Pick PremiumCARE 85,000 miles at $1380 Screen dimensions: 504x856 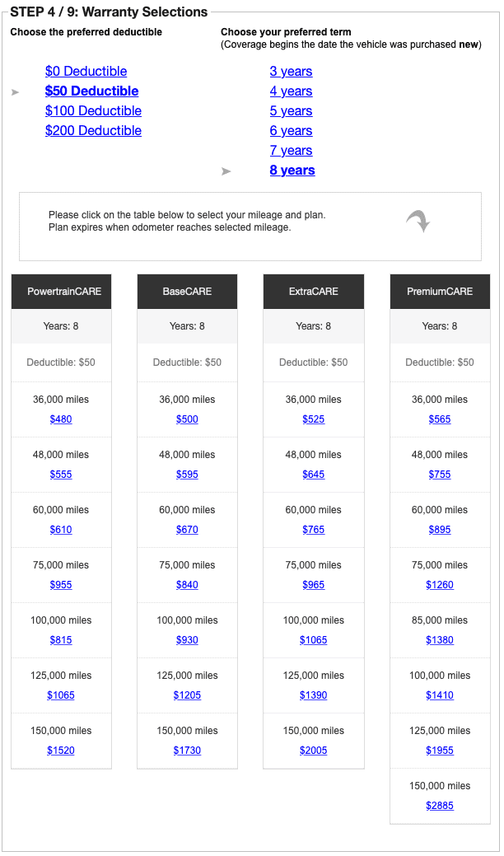[x=440, y=640]
